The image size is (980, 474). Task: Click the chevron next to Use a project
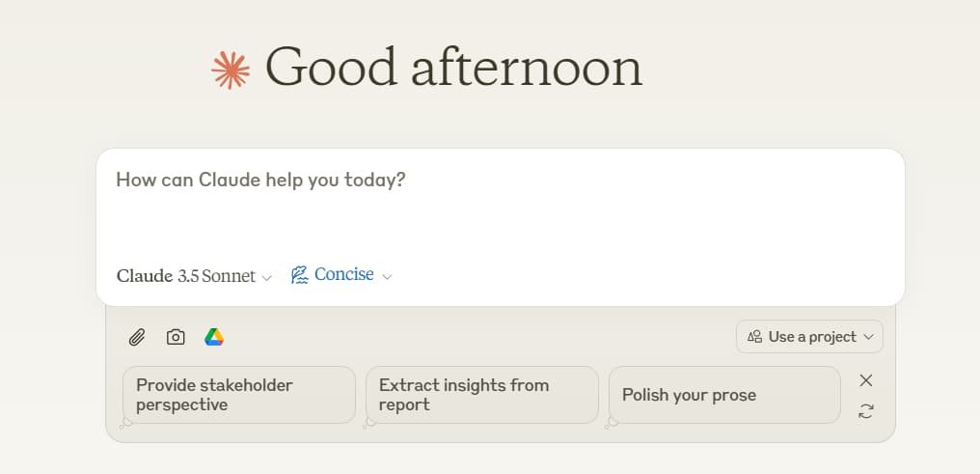(x=868, y=337)
